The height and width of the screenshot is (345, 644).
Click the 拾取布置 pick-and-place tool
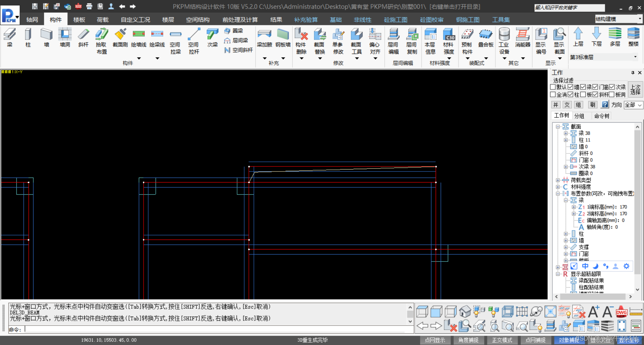[102, 41]
